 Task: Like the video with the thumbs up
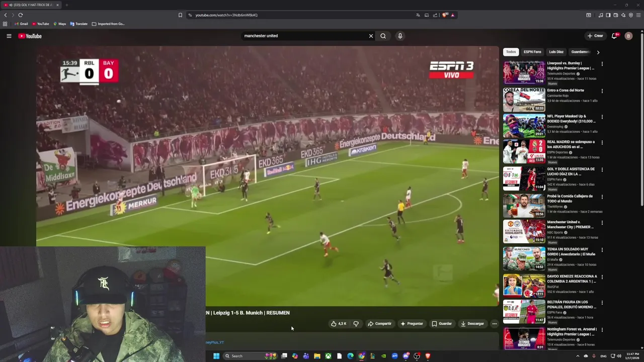[x=339, y=324]
